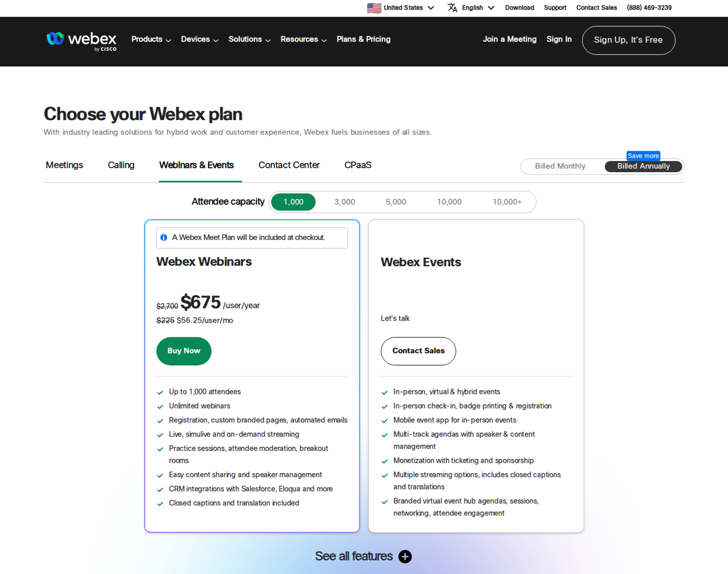This screenshot has width=728, height=574.
Task: Click Contact Sales in the top bar
Action: 596,8
